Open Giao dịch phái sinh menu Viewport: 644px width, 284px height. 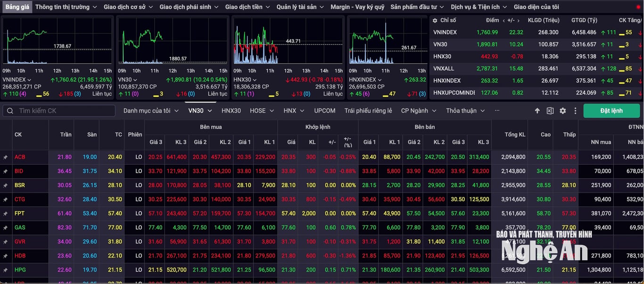(189, 7)
